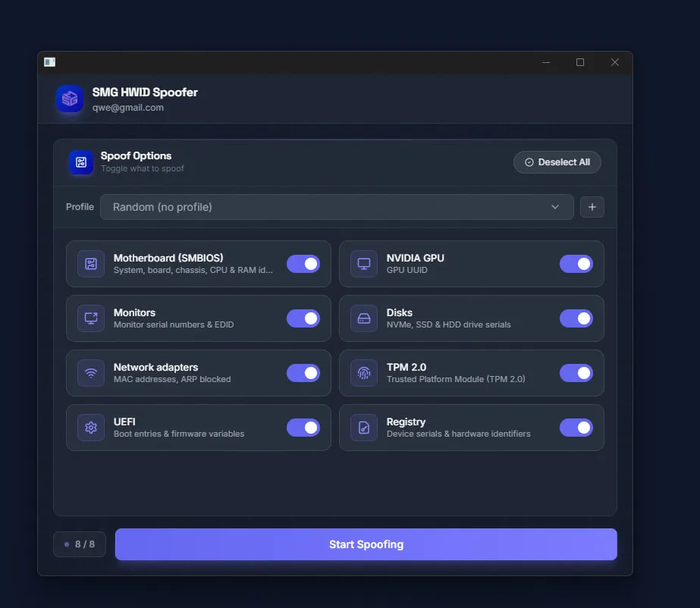Click 'MAC addresses, ARP blocked' text
Screen dimensions: 700x608
[x=172, y=379]
